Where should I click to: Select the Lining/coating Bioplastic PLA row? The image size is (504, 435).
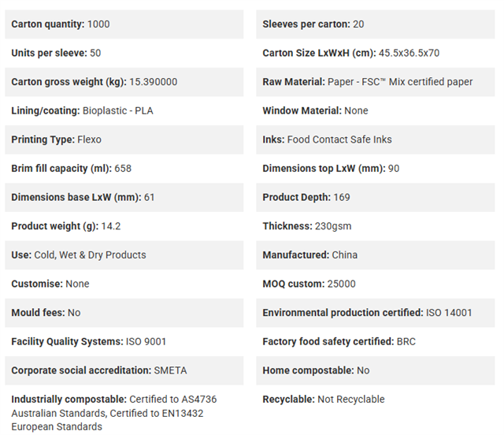point(124,110)
